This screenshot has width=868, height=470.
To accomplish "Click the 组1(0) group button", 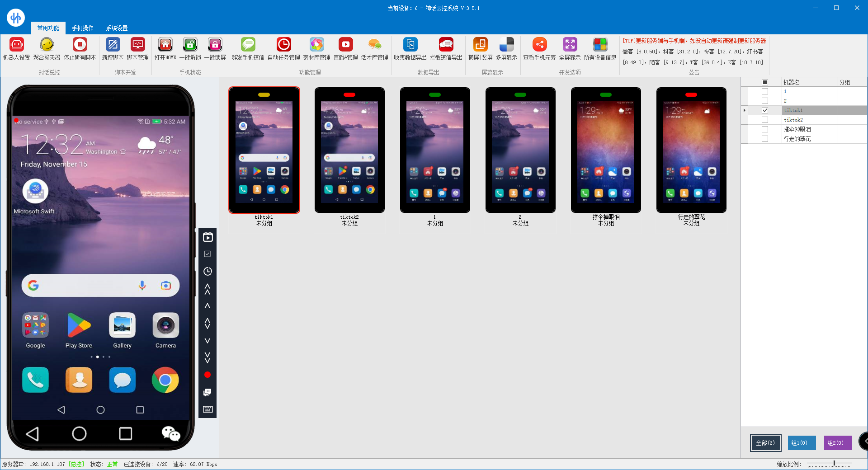I will 802,443.
